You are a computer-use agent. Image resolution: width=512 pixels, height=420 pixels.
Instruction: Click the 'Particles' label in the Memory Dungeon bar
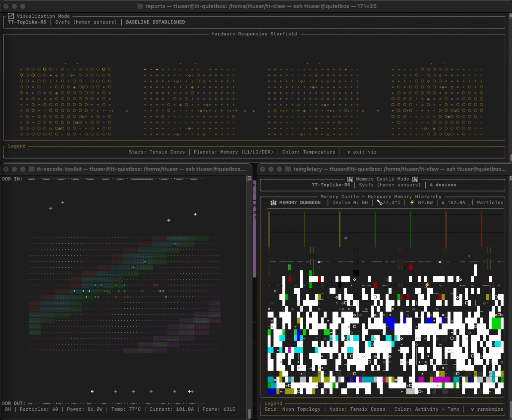pyautogui.click(x=490, y=202)
